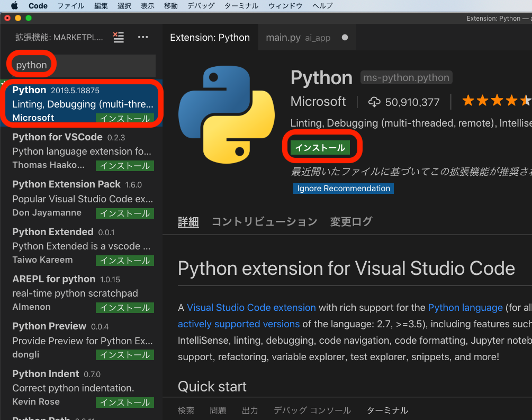Viewport: 532px width, 420px height.
Task: Switch to the main.py editor tab
Action: (x=284, y=37)
